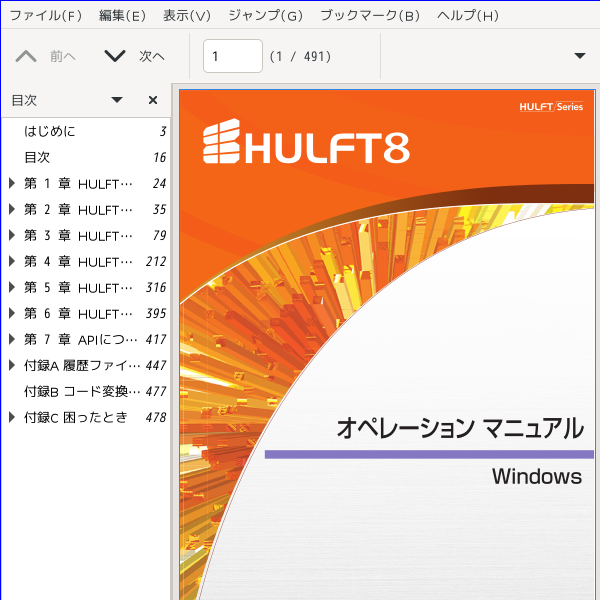Close the 目次 sidebar panel
The width and height of the screenshot is (600, 600).
(153, 100)
